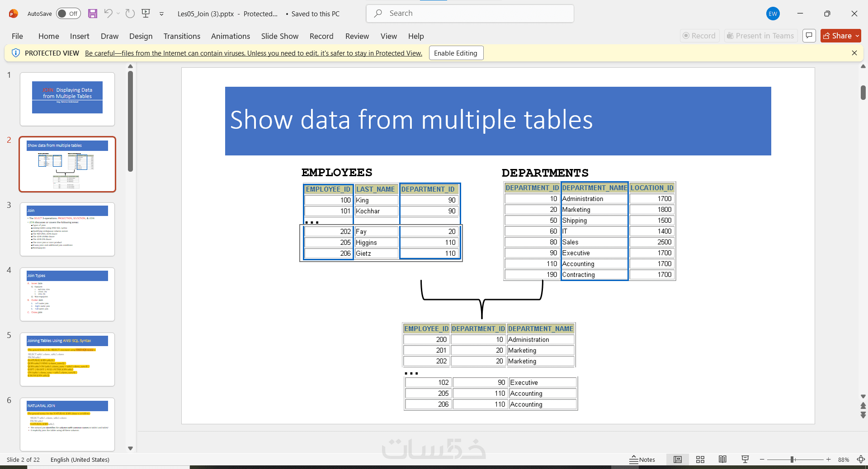Toggle the Notes pane

click(642, 460)
